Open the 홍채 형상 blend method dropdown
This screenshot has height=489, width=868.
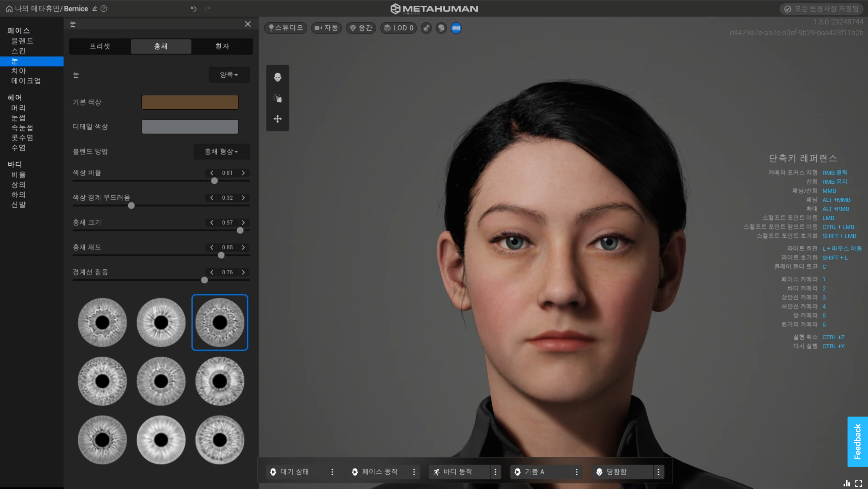[x=221, y=151]
